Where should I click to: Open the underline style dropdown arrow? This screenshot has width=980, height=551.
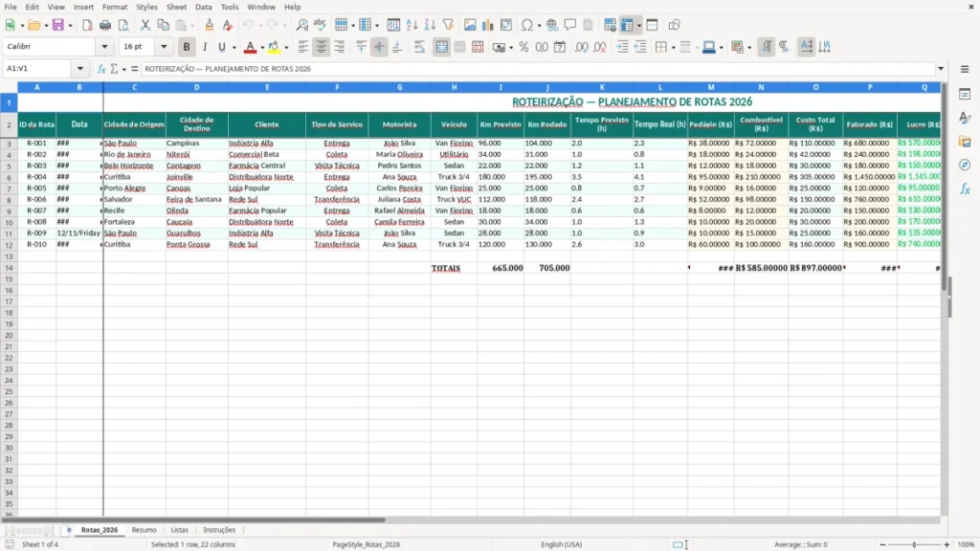pos(234,48)
